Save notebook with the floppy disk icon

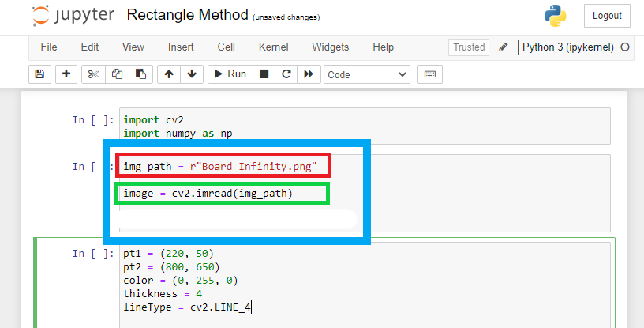tap(39, 74)
